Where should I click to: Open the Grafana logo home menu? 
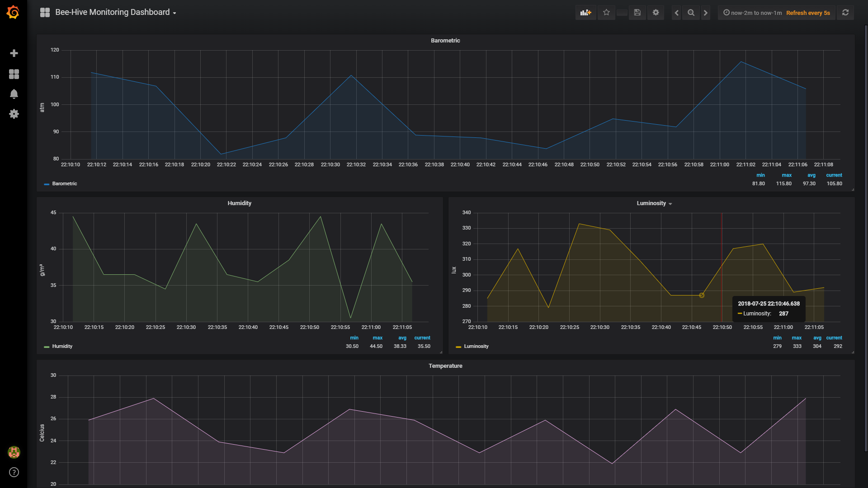tap(13, 12)
